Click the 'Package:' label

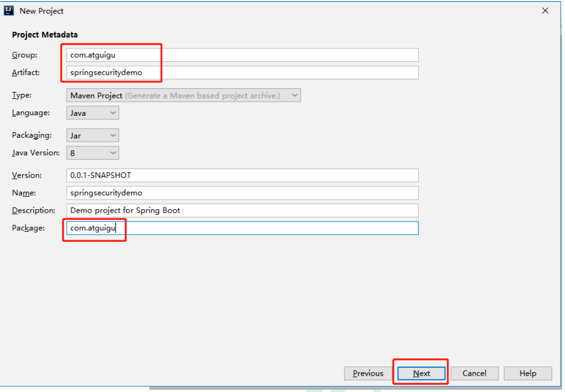[28, 228]
